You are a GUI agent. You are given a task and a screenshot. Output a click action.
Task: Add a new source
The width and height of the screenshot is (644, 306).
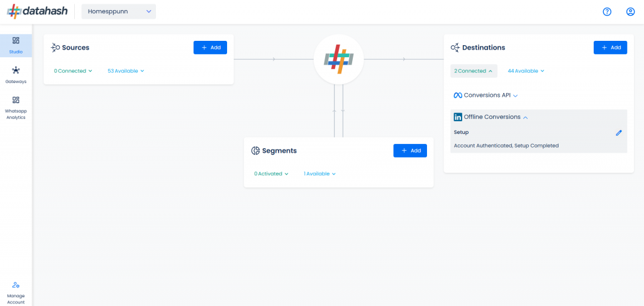[210, 48]
